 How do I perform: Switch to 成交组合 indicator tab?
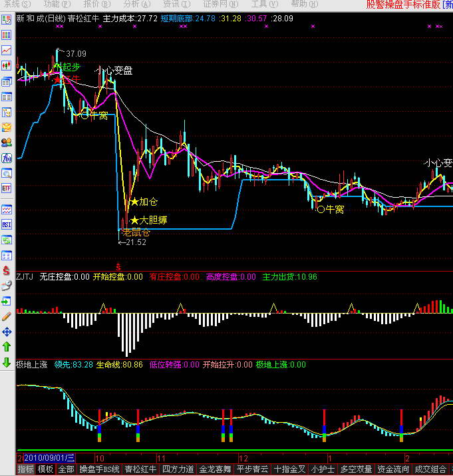[430, 469]
